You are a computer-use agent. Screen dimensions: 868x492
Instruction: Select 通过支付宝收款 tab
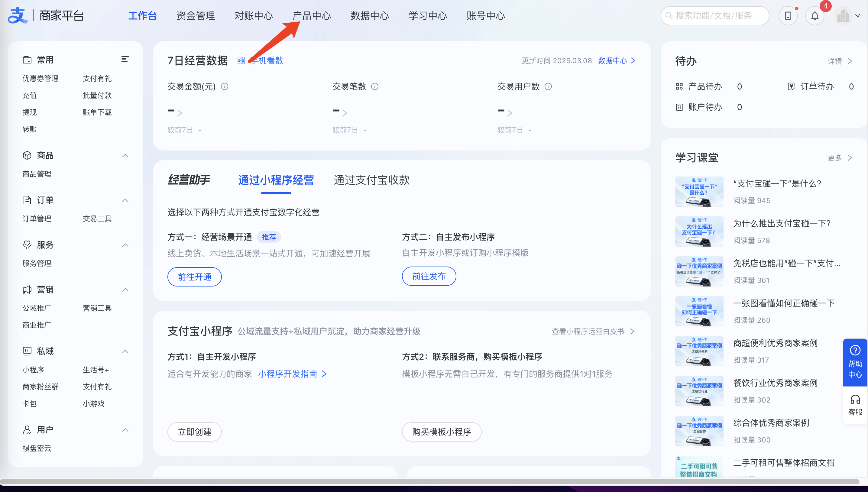coord(372,180)
